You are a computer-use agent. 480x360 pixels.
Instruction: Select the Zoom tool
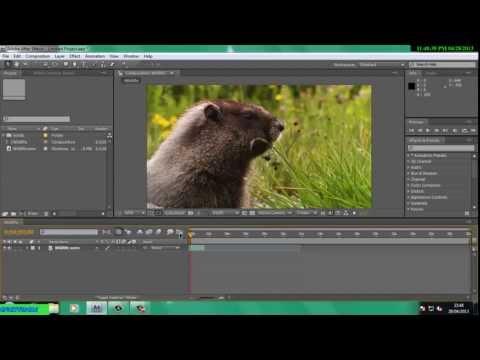point(26,64)
